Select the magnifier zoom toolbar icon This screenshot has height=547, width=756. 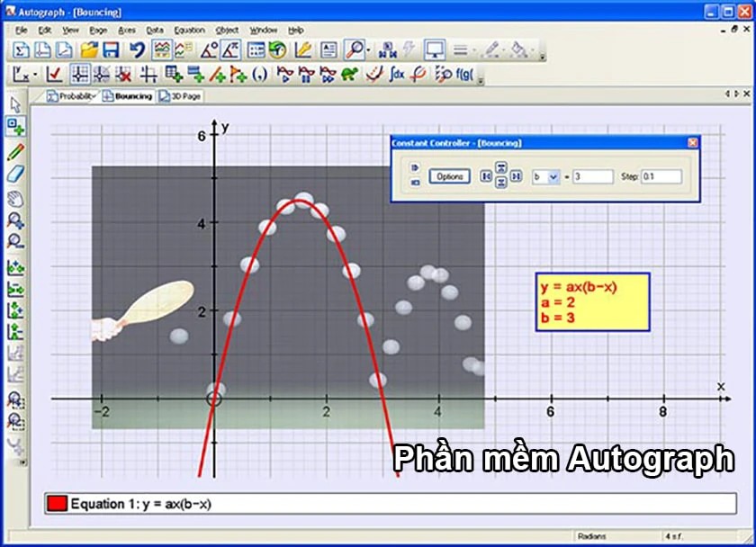[355, 50]
